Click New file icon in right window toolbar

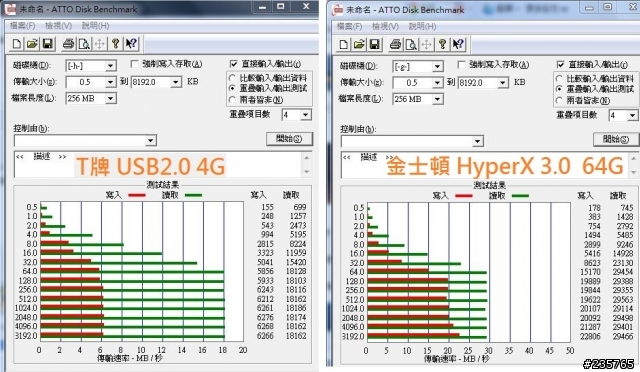[344, 45]
